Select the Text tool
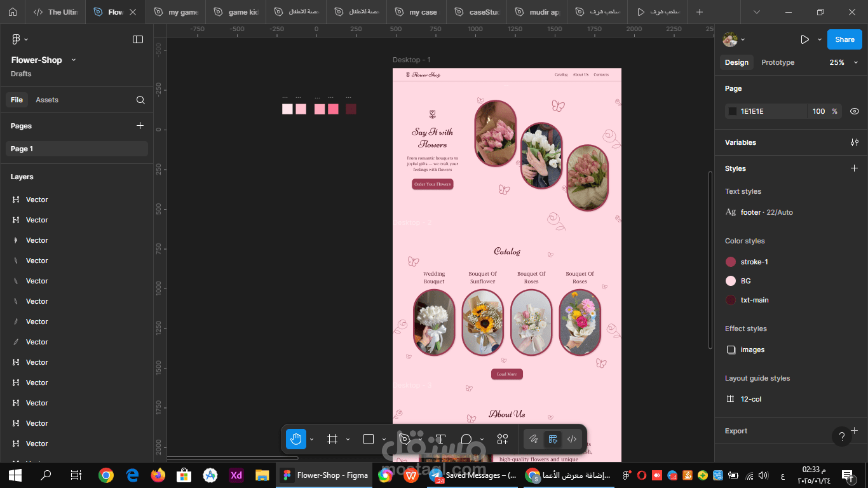Screen dimensions: 868x488 pyautogui.click(x=440, y=439)
